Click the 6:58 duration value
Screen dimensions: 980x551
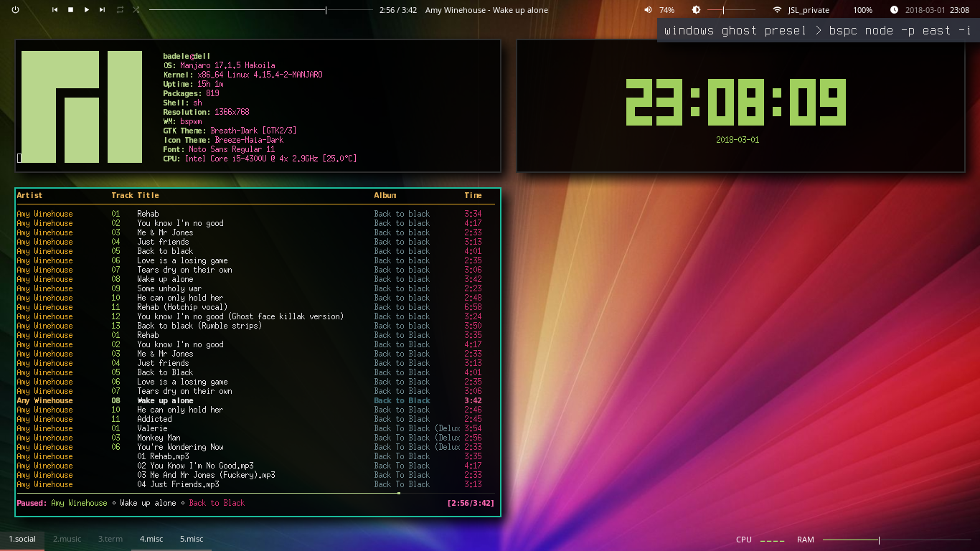tap(473, 307)
